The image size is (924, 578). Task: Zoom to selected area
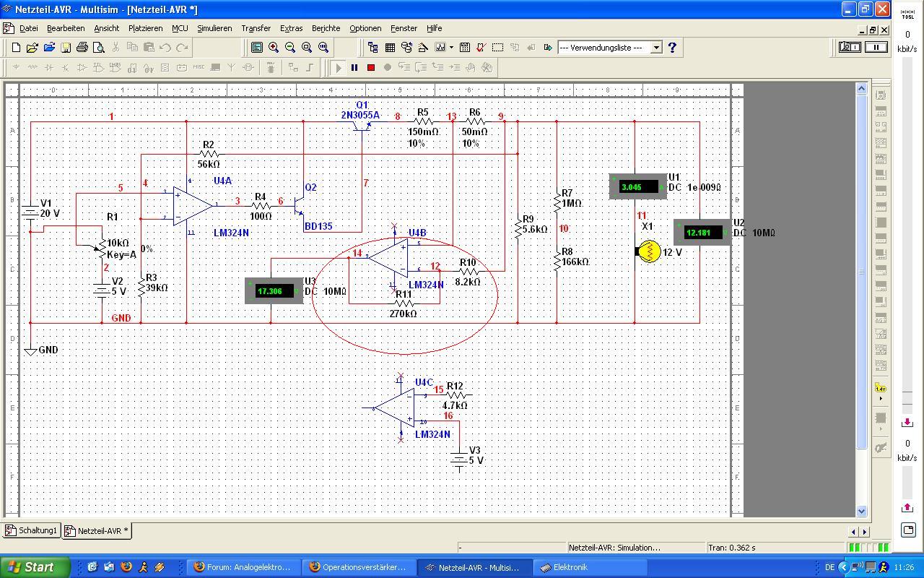307,48
